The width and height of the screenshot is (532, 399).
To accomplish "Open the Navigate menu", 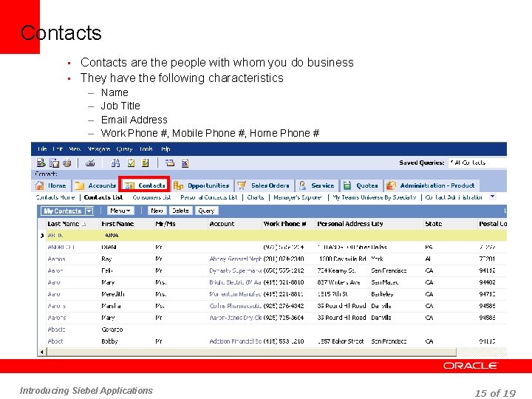I will (99, 149).
